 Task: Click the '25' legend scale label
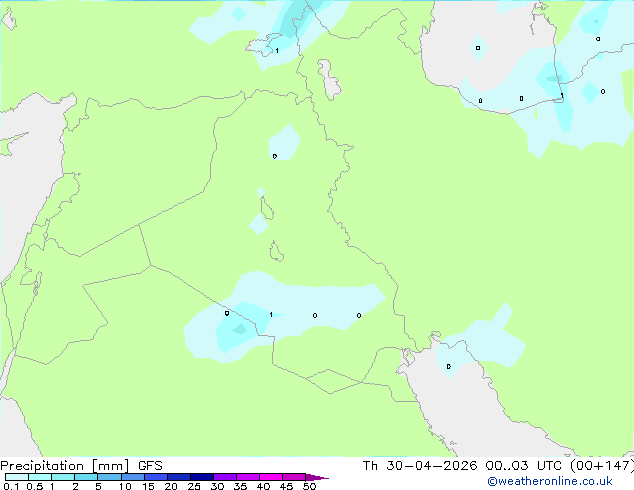click(x=194, y=486)
